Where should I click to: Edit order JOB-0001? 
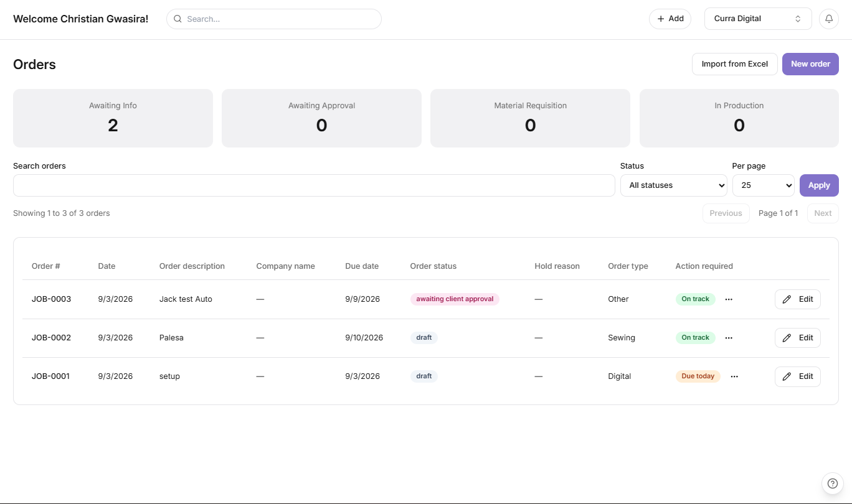pos(798,376)
